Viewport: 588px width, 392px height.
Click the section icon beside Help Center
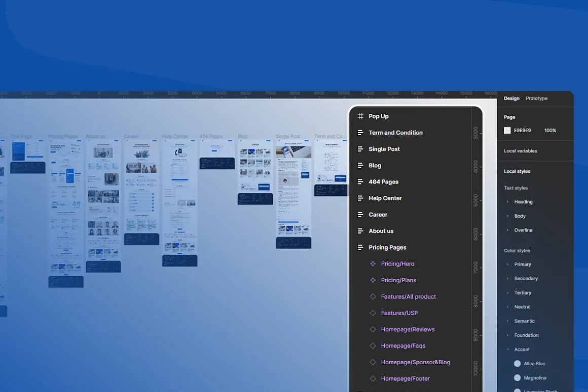pyautogui.click(x=360, y=198)
